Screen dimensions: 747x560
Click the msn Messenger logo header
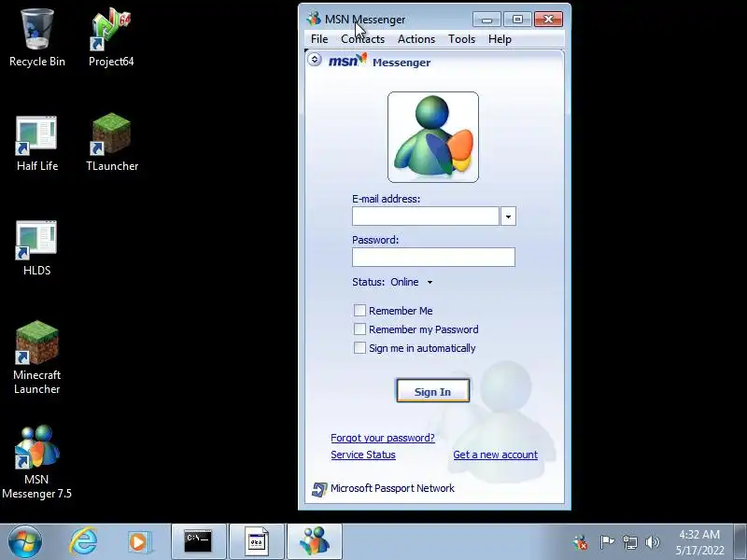click(x=380, y=61)
